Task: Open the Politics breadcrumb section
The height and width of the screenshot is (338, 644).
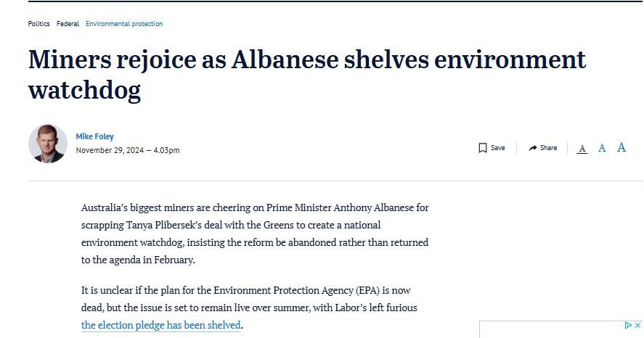Action: [x=38, y=24]
